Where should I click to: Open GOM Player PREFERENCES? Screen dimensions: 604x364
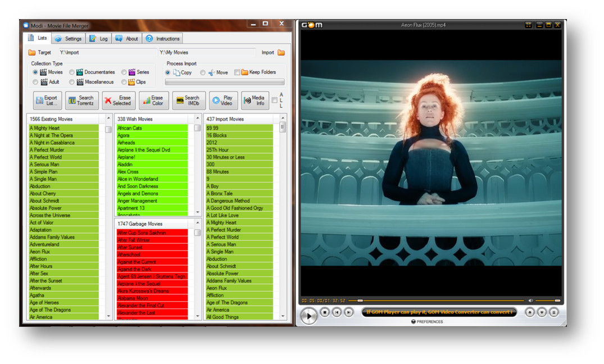click(427, 322)
